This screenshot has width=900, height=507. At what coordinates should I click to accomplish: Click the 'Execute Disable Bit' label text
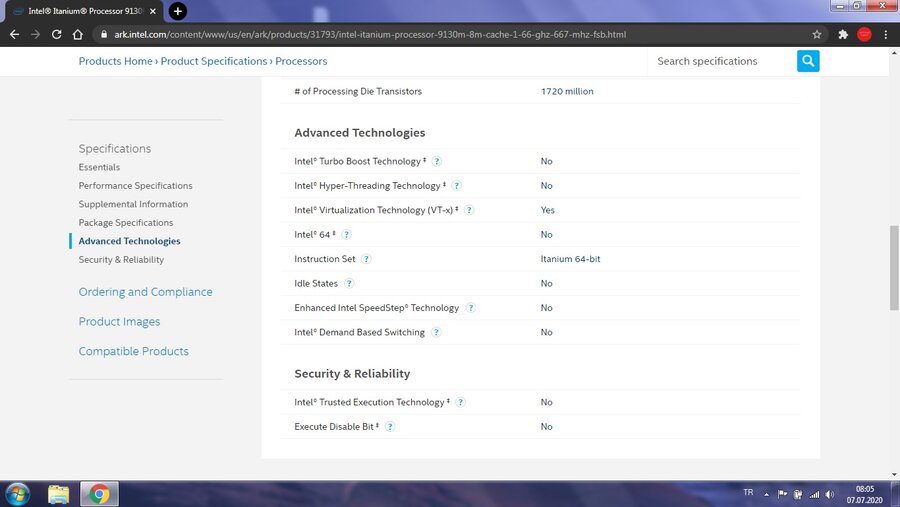click(334, 427)
